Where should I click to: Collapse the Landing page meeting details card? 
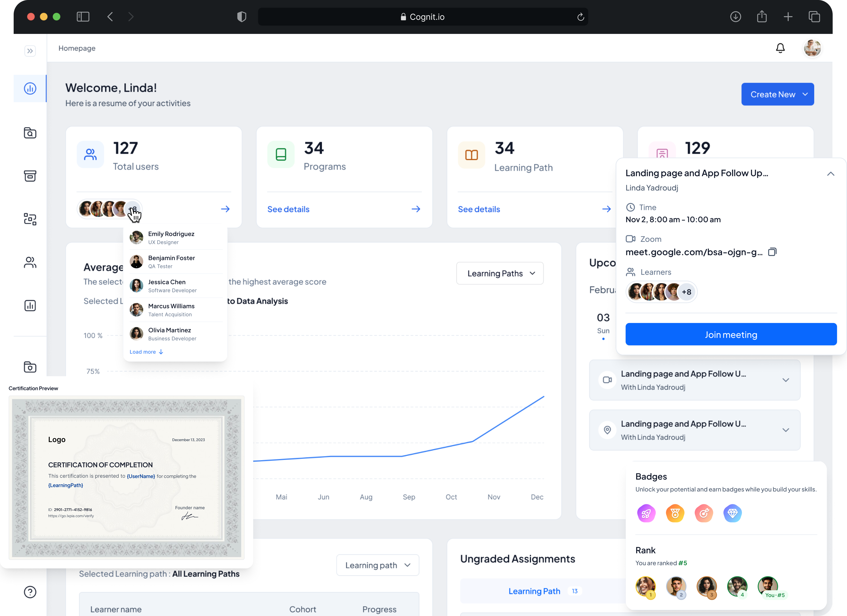[x=830, y=174]
